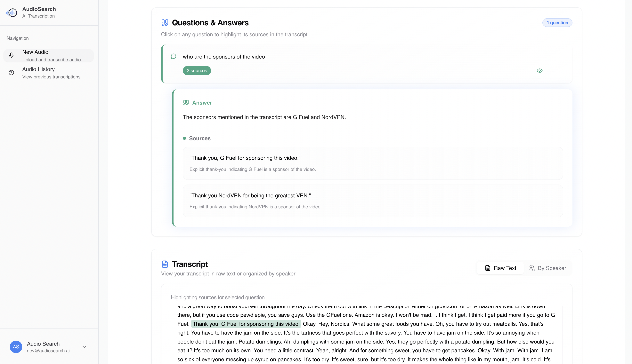Click the AS user avatar circle
Viewport: 632px width, 364px height.
tap(16, 347)
